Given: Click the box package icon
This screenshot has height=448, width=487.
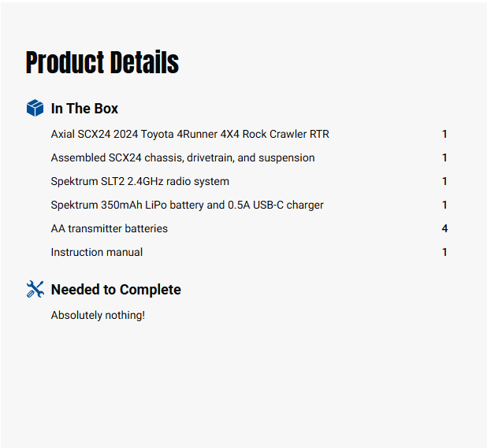Looking at the screenshot, I should point(35,108).
